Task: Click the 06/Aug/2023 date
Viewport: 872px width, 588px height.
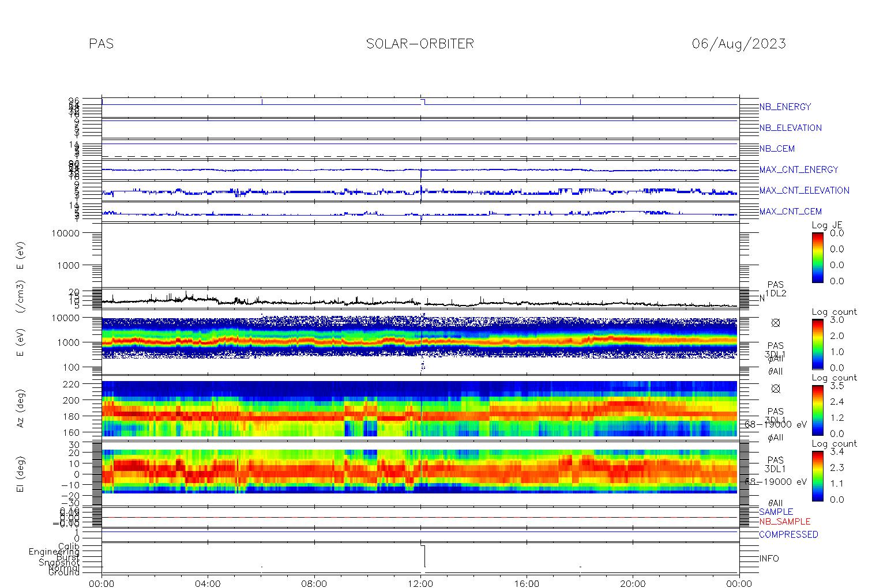Action: pyautogui.click(x=739, y=44)
